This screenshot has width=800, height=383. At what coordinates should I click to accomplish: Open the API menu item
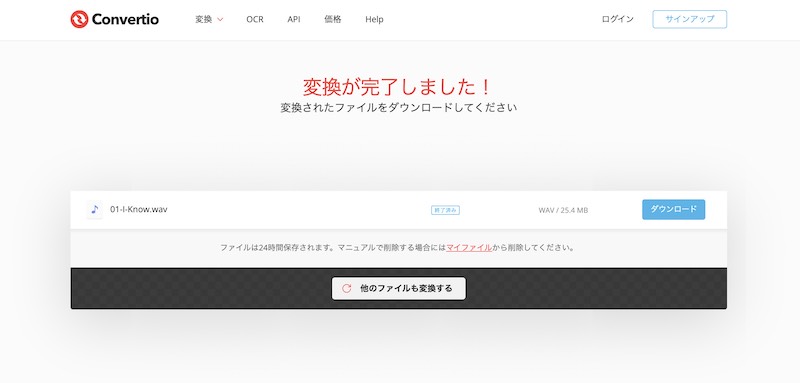[294, 19]
